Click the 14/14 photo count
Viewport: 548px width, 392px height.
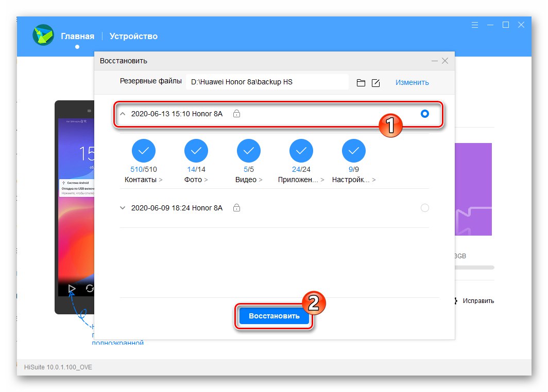point(196,169)
